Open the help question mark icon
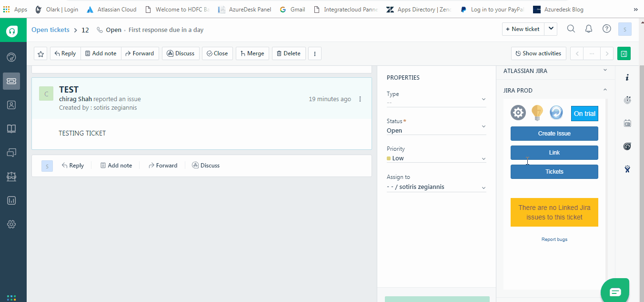644x302 pixels. [607, 29]
